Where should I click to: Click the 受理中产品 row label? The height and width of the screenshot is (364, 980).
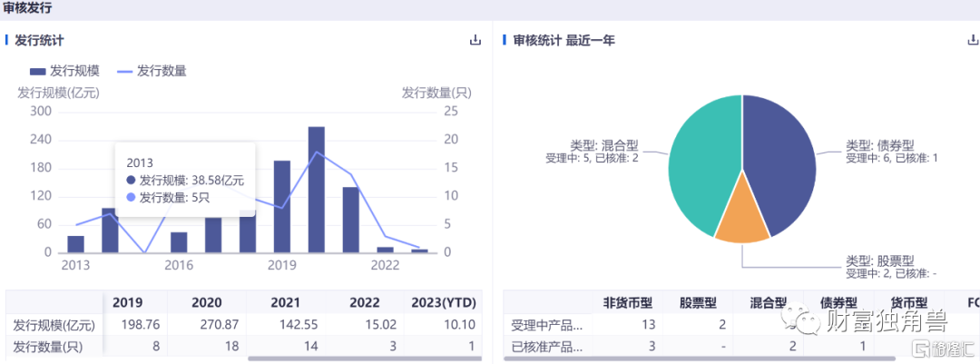(547, 325)
